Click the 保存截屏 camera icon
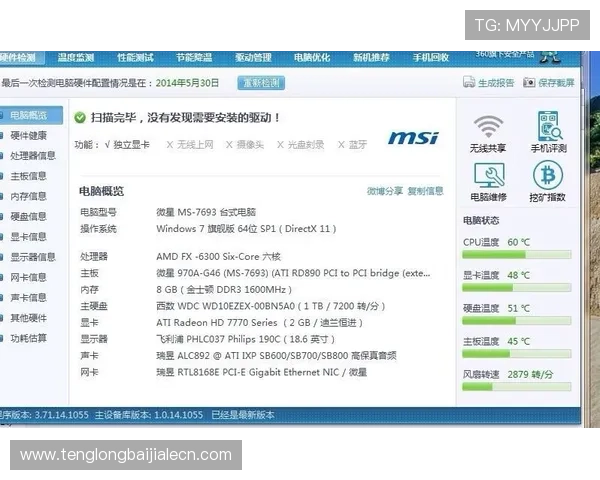Screen dimensions: 600x480 tap(529, 82)
